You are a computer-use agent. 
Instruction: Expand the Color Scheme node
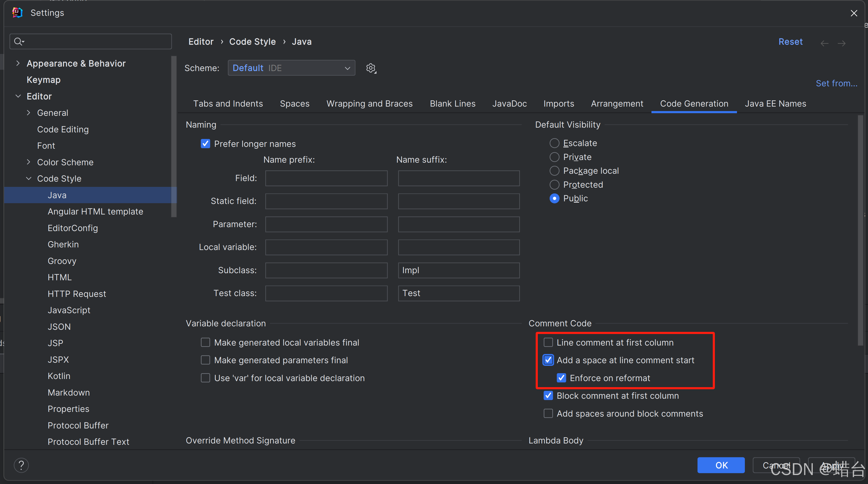point(29,162)
